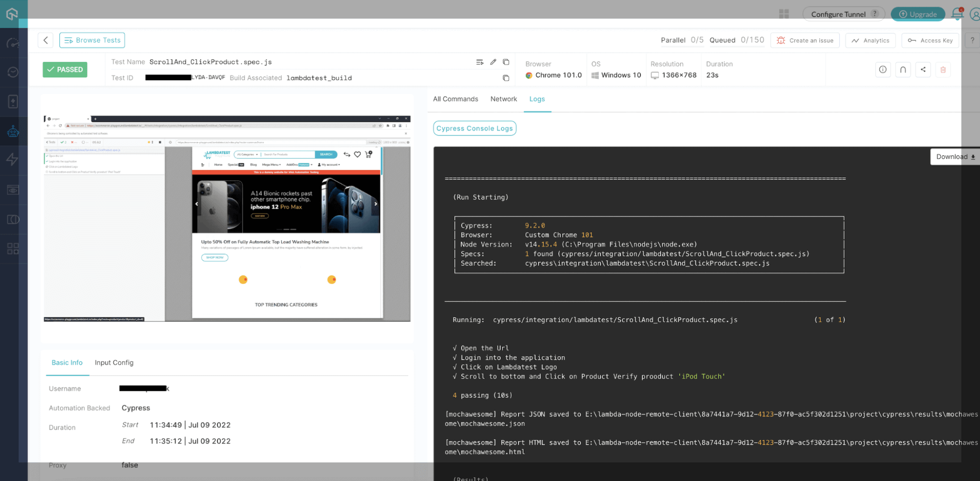980x481 pixels.
Task: Click the Browse Tests button
Action: 92,40
